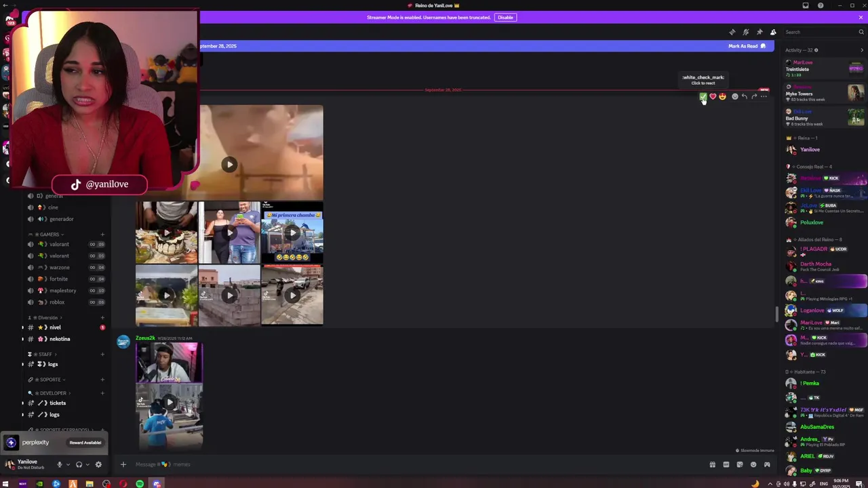868x488 pixels.
Task: Play the 'Mi primera chamba' video thumbnail
Action: point(292,232)
